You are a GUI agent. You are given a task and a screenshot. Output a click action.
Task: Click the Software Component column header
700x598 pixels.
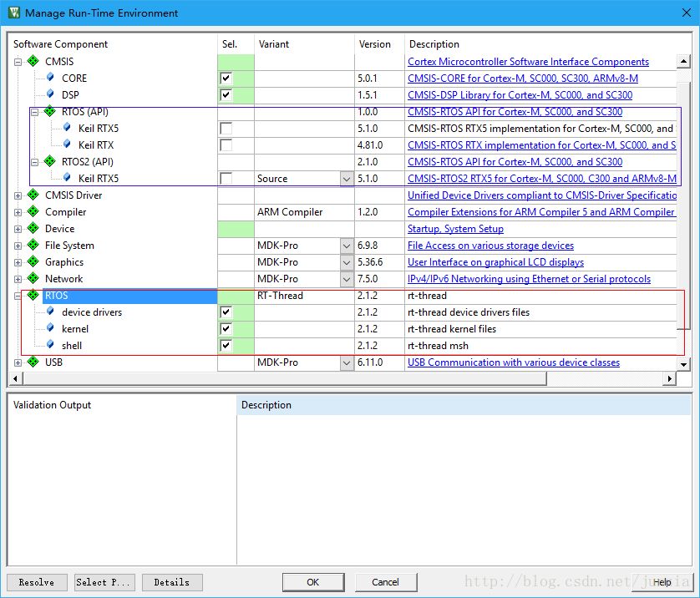pyautogui.click(x=114, y=44)
